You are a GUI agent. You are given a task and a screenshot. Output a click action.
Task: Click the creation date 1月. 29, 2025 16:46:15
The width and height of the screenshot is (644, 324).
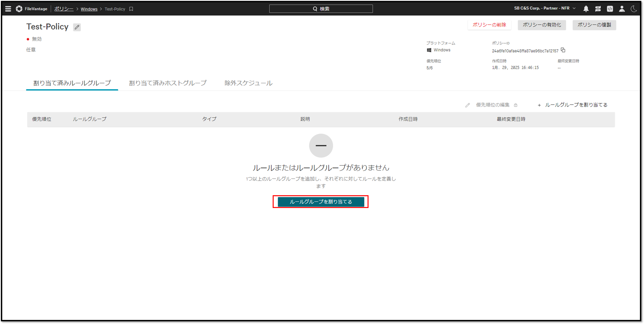515,68
